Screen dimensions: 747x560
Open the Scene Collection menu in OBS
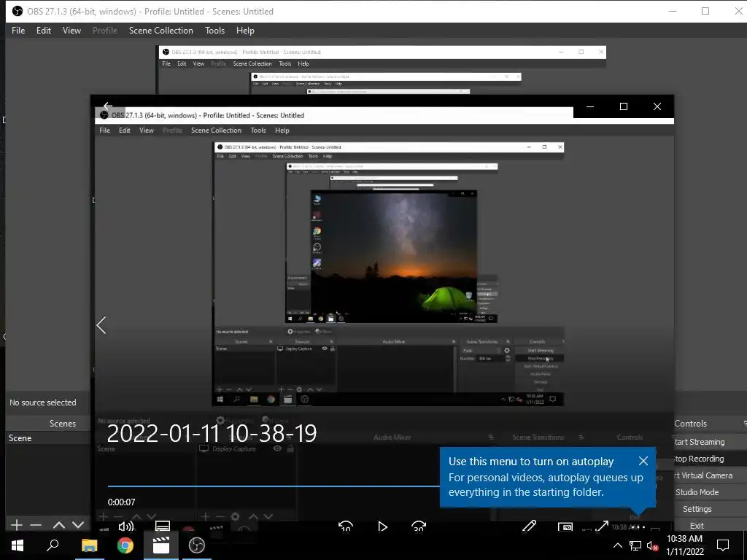click(x=161, y=31)
